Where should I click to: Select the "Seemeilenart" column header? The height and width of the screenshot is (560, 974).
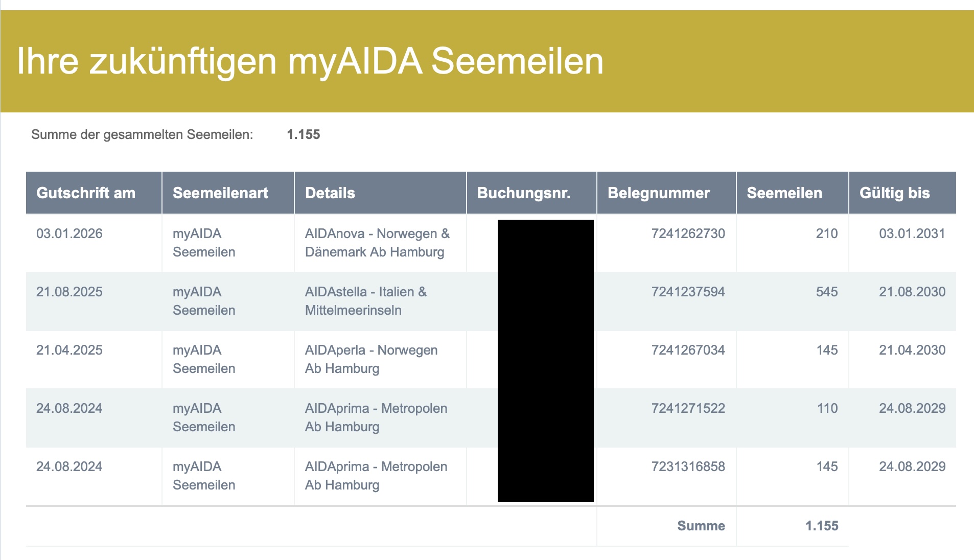point(220,193)
